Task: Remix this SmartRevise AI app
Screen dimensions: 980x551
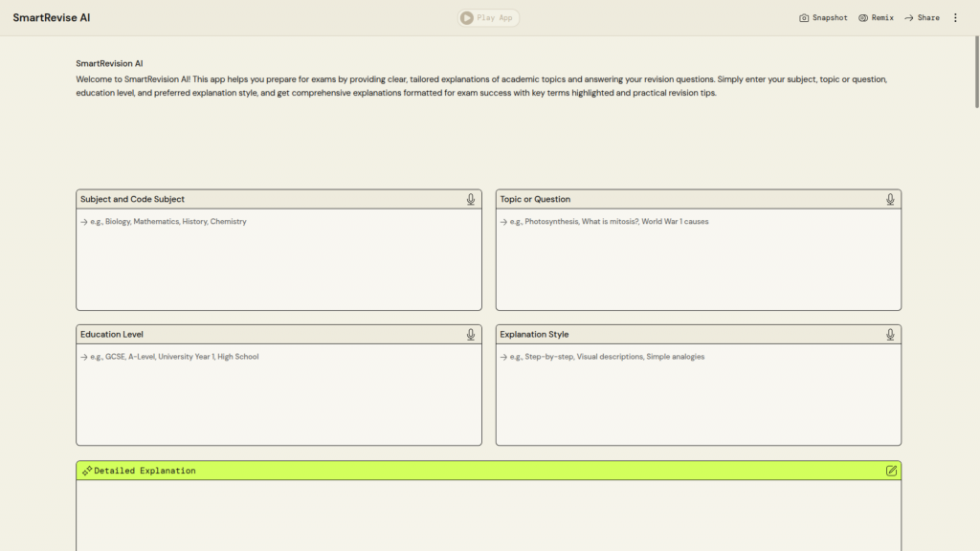Action: (876, 17)
